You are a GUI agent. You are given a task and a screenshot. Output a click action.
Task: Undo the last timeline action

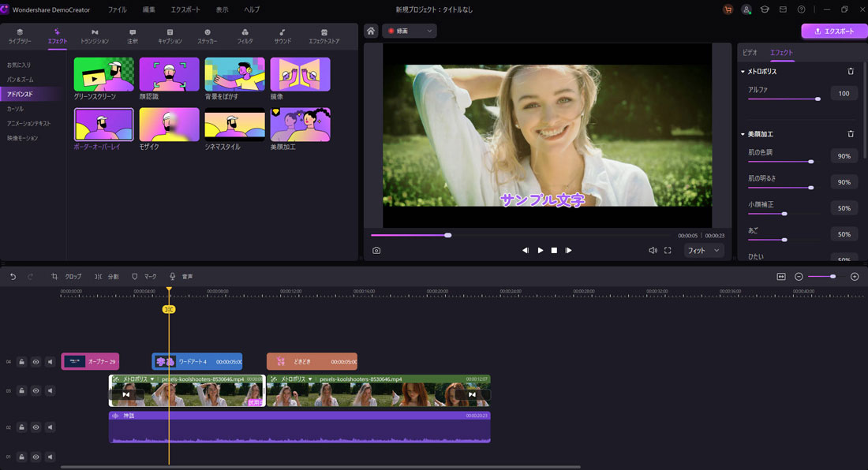tap(13, 277)
